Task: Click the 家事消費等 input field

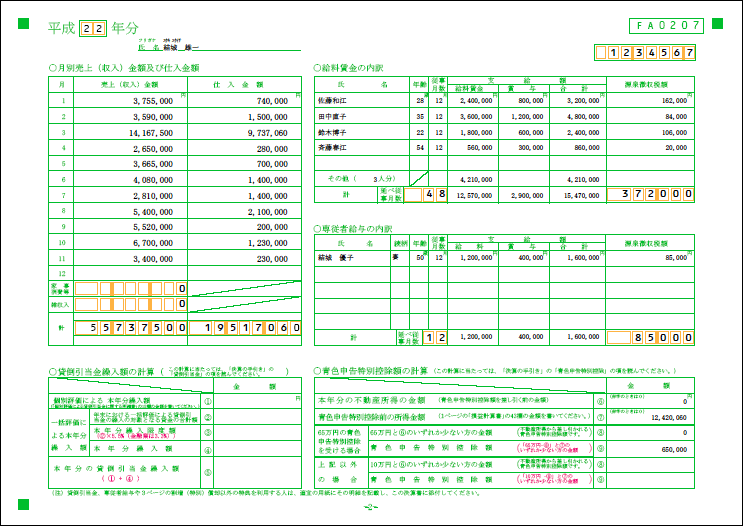Action: (131, 289)
